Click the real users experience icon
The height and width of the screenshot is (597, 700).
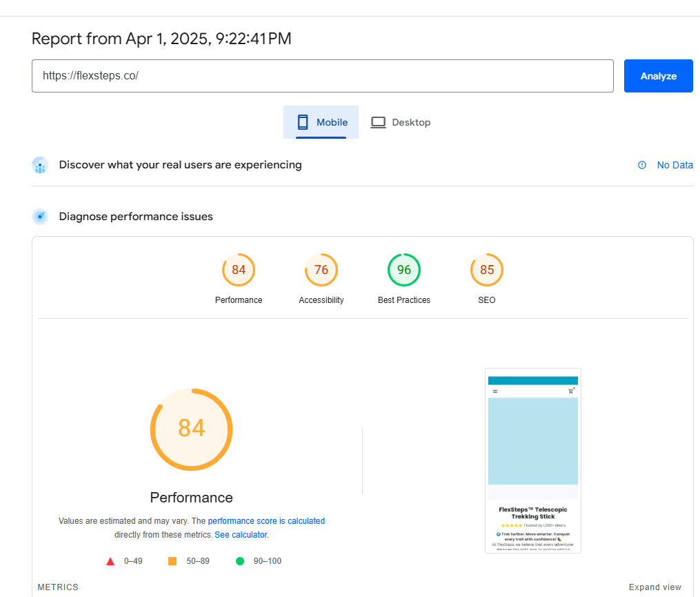point(40,165)
